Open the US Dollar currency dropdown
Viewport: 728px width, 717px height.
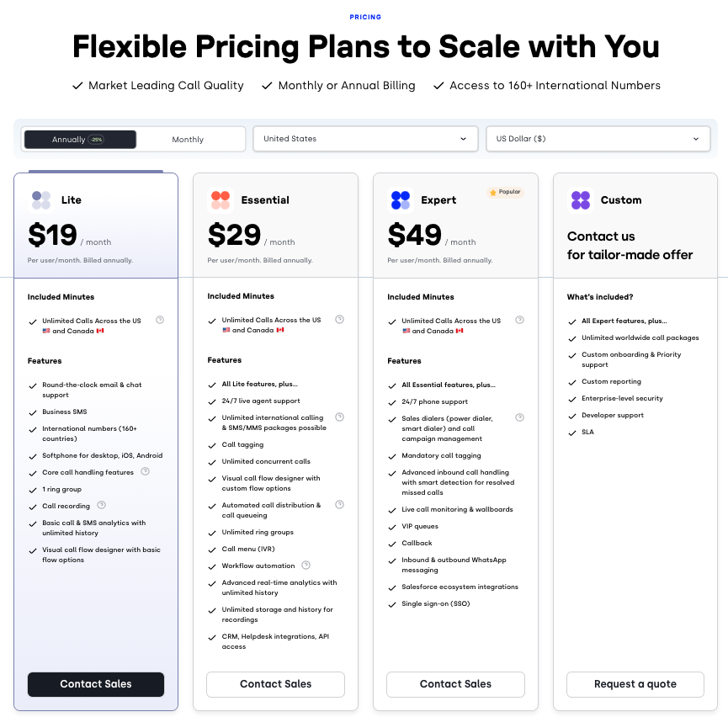click(x=598, y=139)
